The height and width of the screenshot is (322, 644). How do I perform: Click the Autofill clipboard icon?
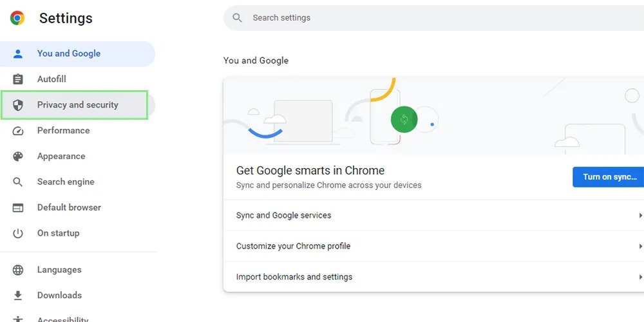tap(18, 79)
